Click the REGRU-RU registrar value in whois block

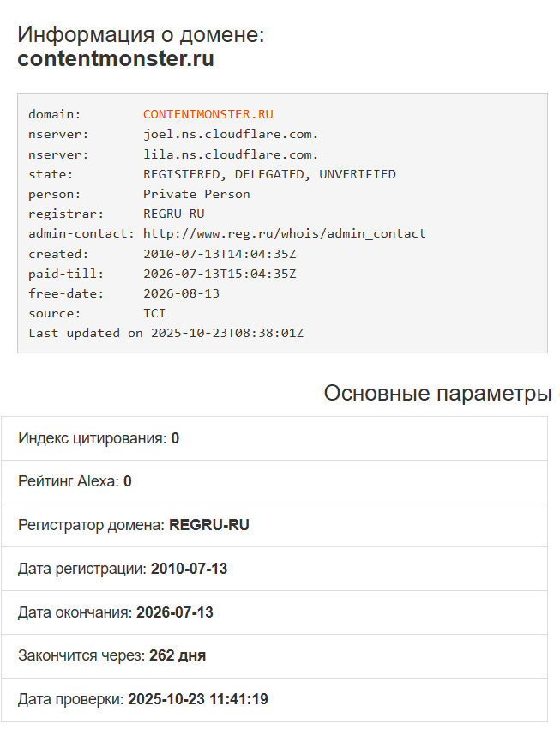coord(173,214)
